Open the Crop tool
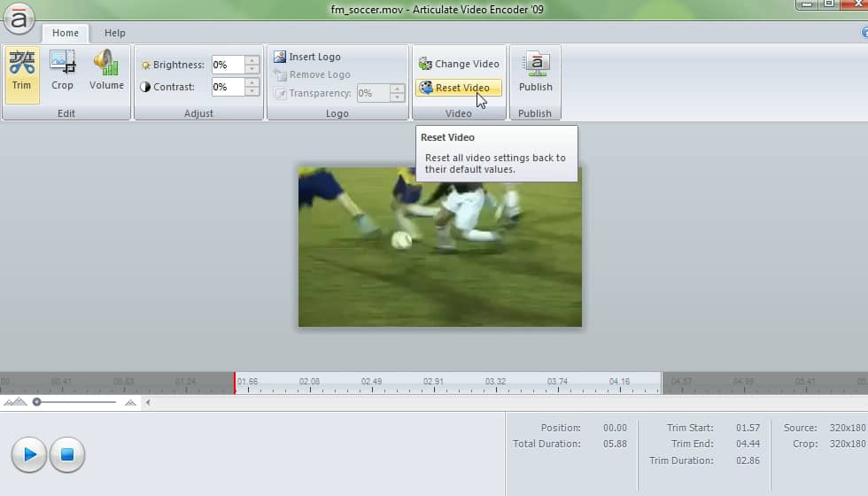Viewport: 868px width, 496px height. coord(62,71)
